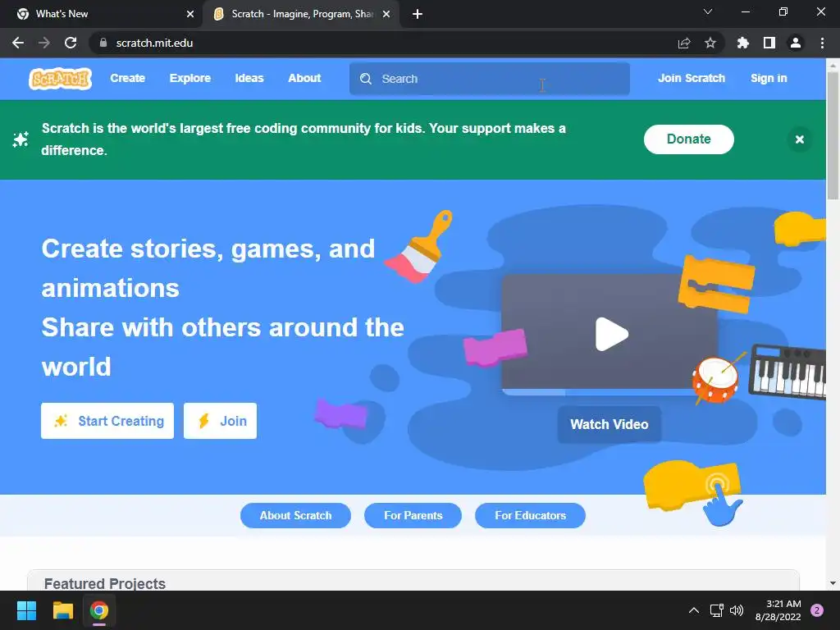Close the What's New tab

tap(190, 14)
